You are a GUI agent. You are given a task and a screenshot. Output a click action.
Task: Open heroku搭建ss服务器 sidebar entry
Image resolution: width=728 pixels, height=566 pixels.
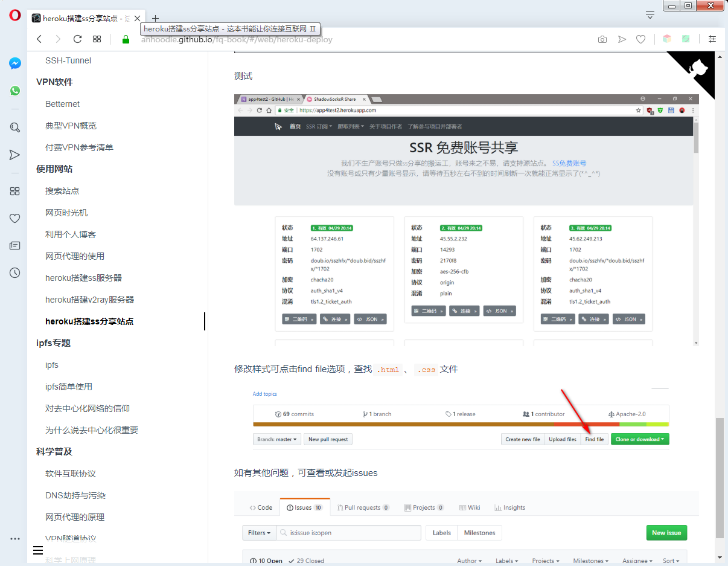[84, 278]
